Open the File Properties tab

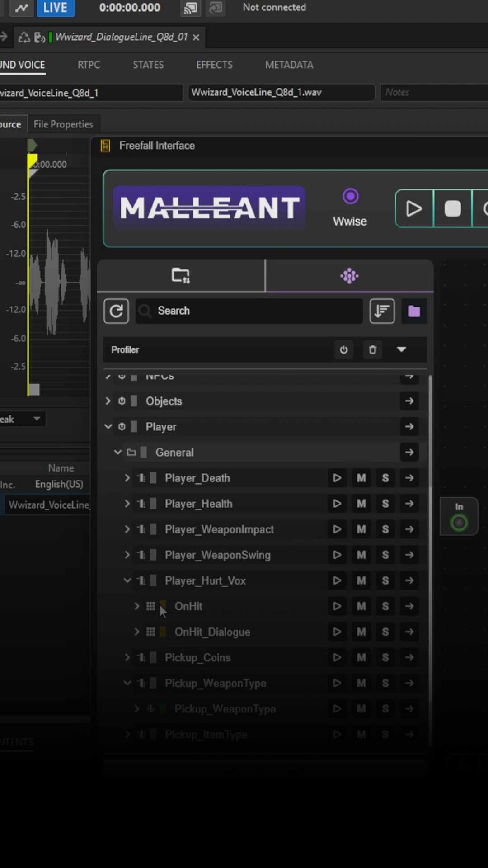point(63,124)
